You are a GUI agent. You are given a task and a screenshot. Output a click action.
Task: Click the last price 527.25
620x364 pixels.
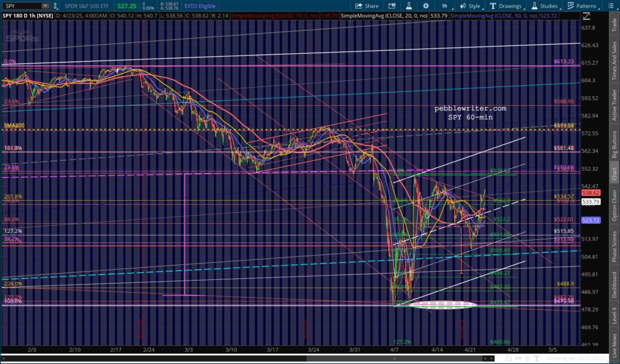(127, 6)
